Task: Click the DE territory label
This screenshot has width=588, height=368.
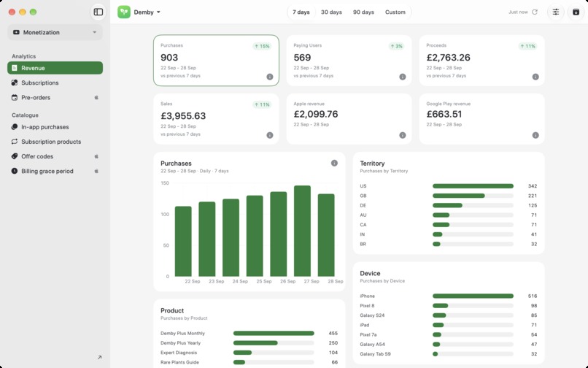Action: 363,205
